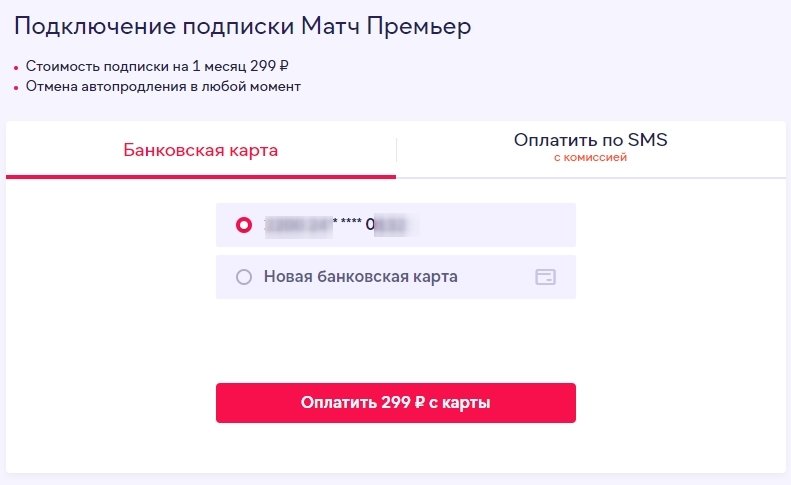This screenshot has height=485, width=791.
Task: Click the vertical divider between payment tabs
Action: tap(397, 150)
